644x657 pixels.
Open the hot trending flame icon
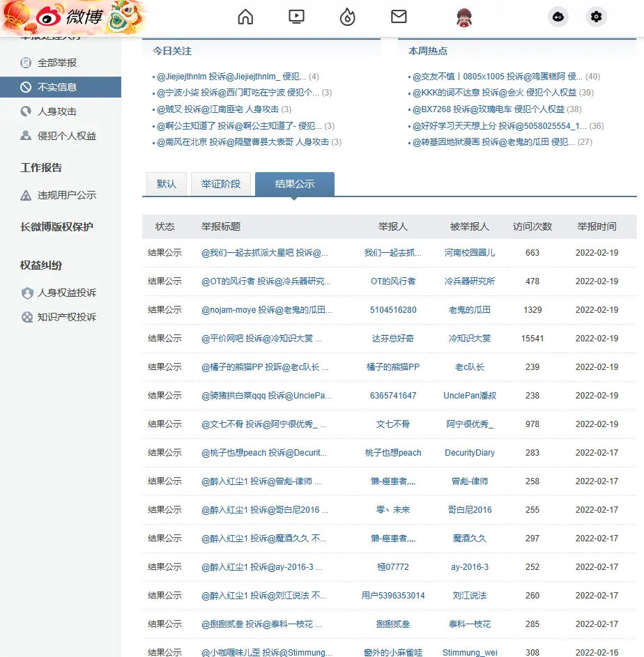point(347,17)
